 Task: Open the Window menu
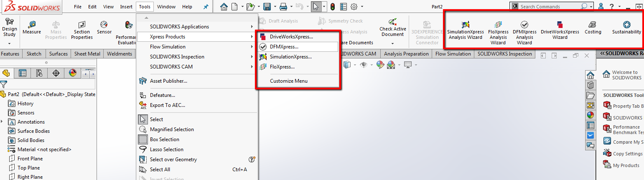click(166, 7)
